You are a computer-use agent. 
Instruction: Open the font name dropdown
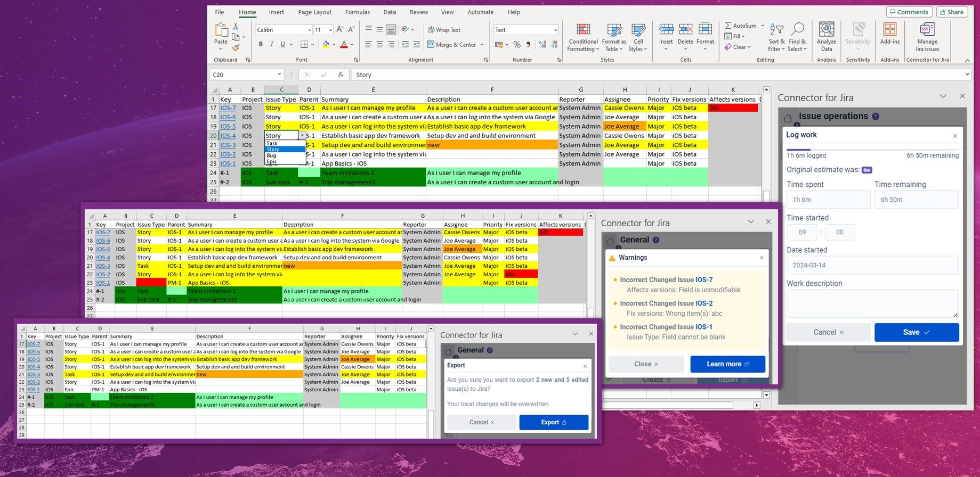click(309, 30)
